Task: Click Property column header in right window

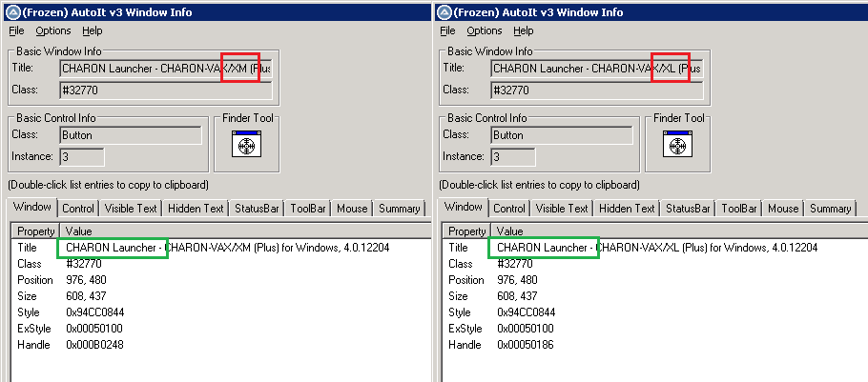Action: pos(467,231)
